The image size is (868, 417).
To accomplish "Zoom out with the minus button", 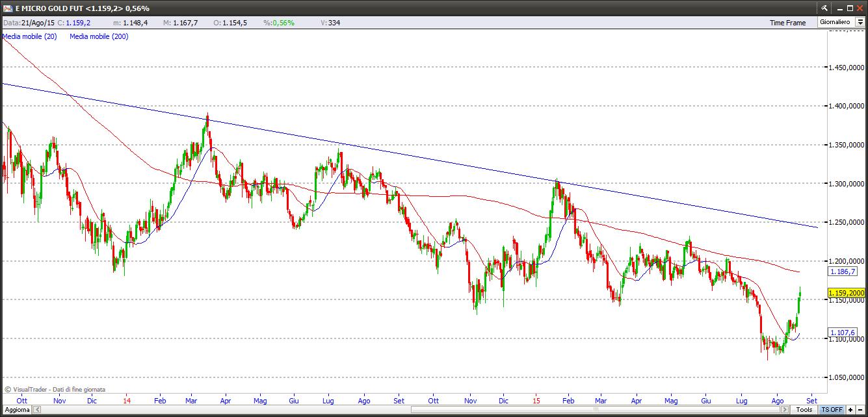I will (x=860, y=409).
